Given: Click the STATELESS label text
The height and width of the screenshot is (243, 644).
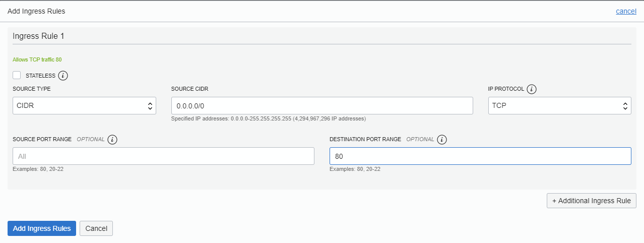Looking at the screenshot, I should (40, 76).
